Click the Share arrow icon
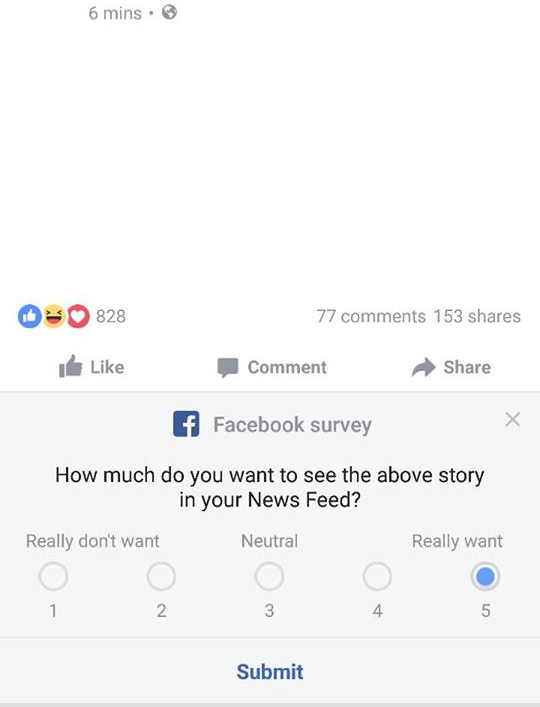This screenshot has height=707, width=540. coord(423,367)
